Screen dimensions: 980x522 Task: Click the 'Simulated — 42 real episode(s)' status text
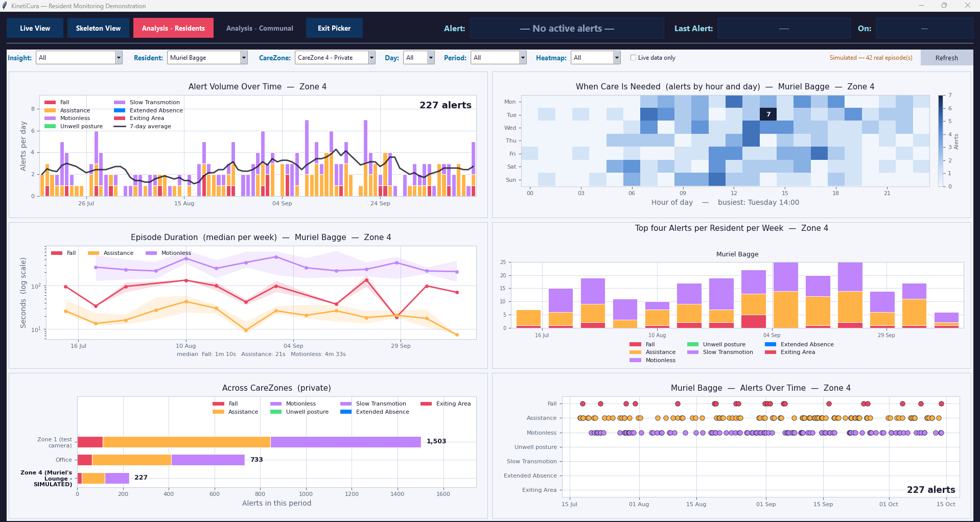[x=871, y=58]
